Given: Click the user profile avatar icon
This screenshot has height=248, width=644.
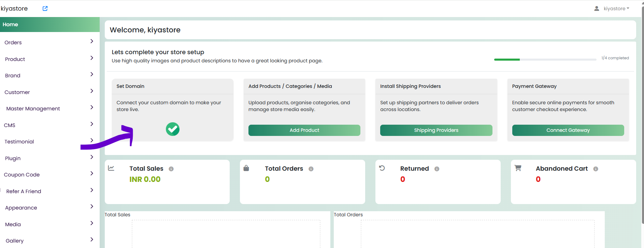Looking at the screenshot, I should coord(597,9).
